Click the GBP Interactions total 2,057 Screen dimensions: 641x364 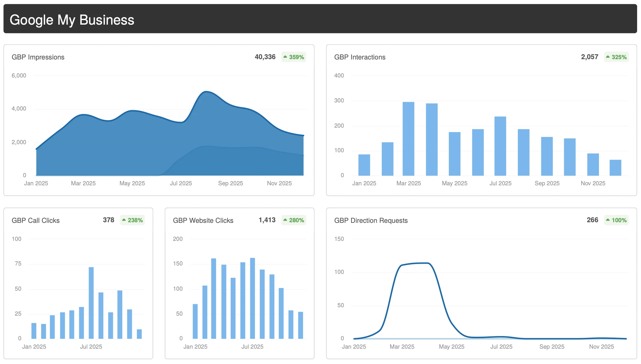coord(589,57)
